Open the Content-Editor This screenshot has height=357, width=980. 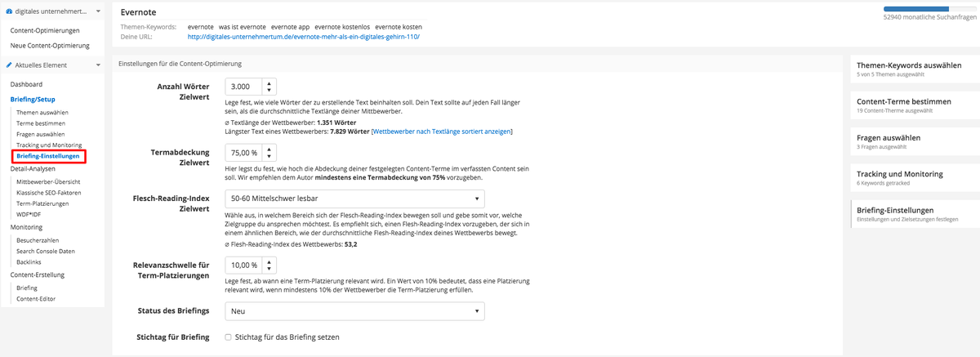click(36, 299)
